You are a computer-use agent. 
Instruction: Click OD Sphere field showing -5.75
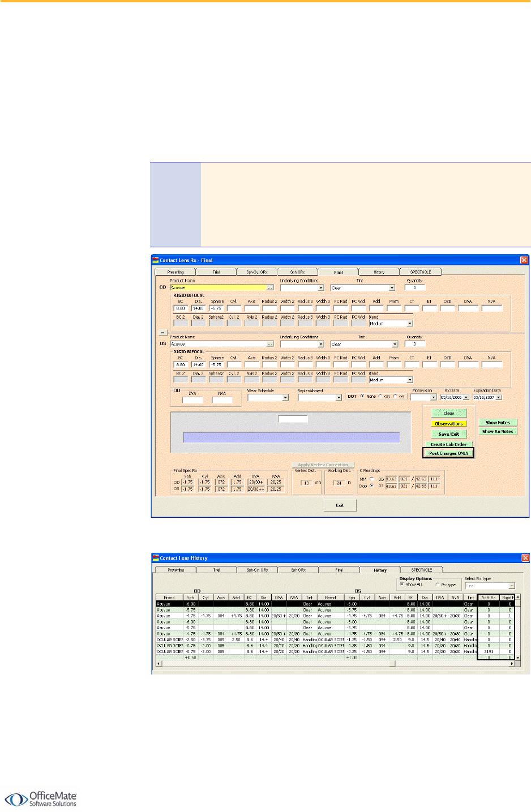click(x=217, y=308)
